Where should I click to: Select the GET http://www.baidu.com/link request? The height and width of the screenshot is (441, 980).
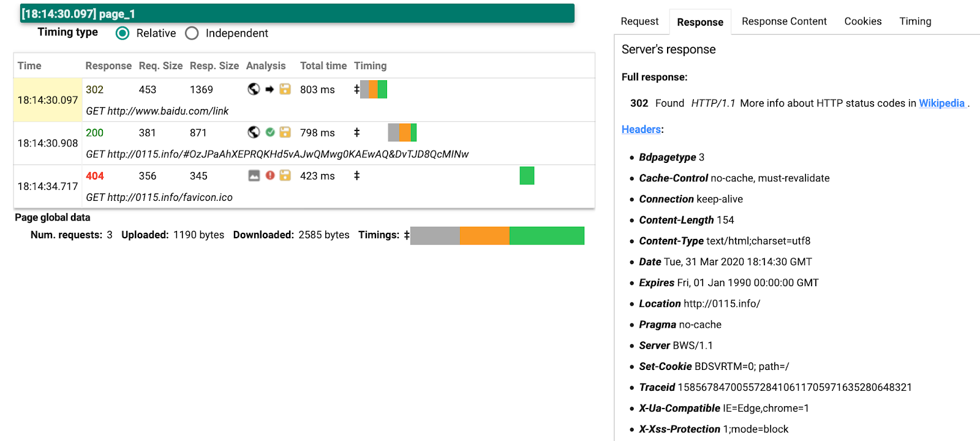click(x=157, y=111)
